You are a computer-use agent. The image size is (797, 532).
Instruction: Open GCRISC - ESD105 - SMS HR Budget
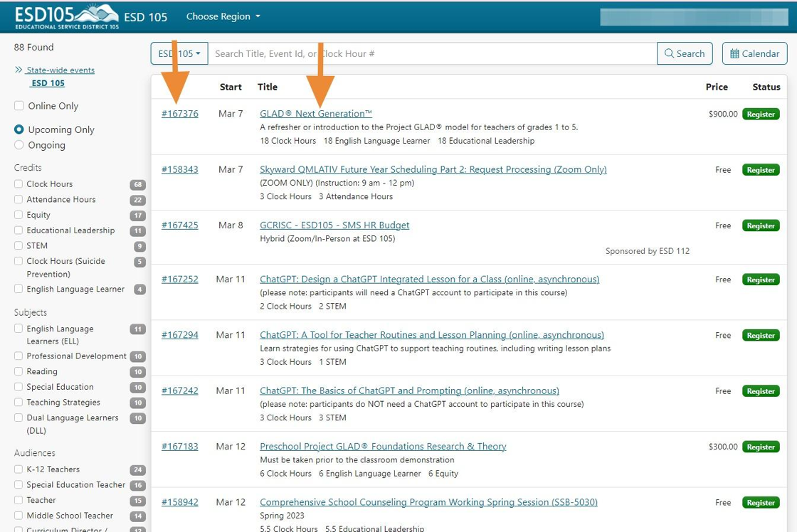coord(334,225)
